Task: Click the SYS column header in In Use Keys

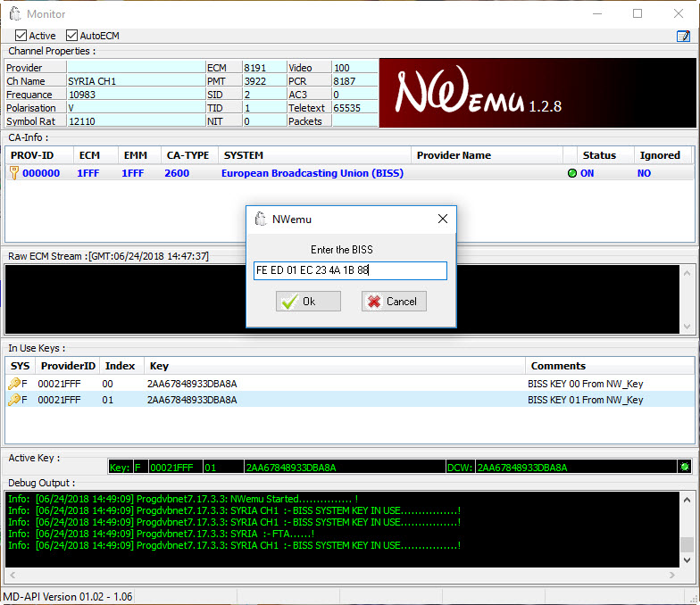Action: tap(20, 366)
